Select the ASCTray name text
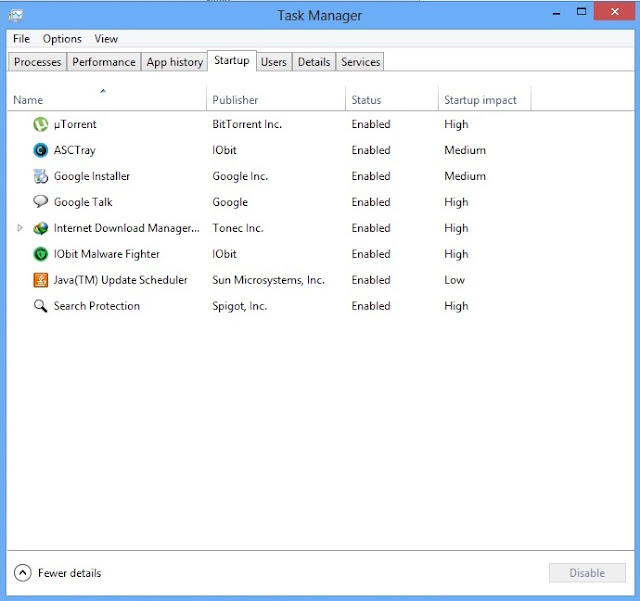The height and width of the screenshot is (601, 640). point(75,150)
